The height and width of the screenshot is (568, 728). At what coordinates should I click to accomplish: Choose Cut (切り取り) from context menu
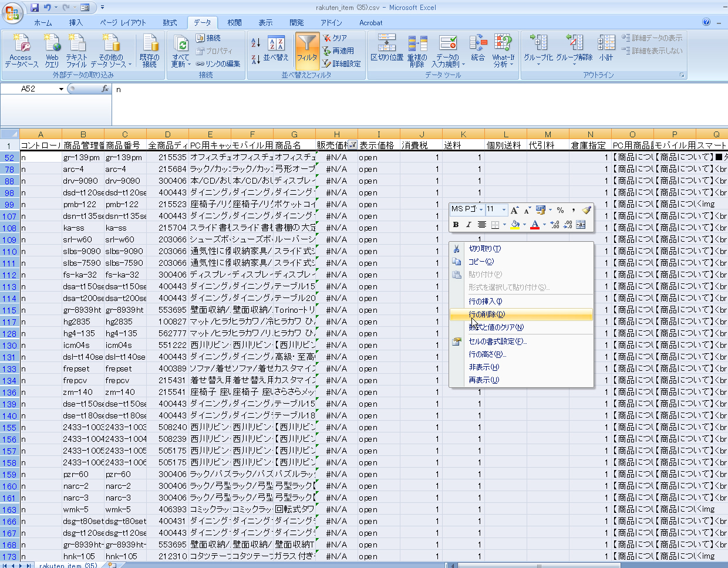[x=521, y=249]
